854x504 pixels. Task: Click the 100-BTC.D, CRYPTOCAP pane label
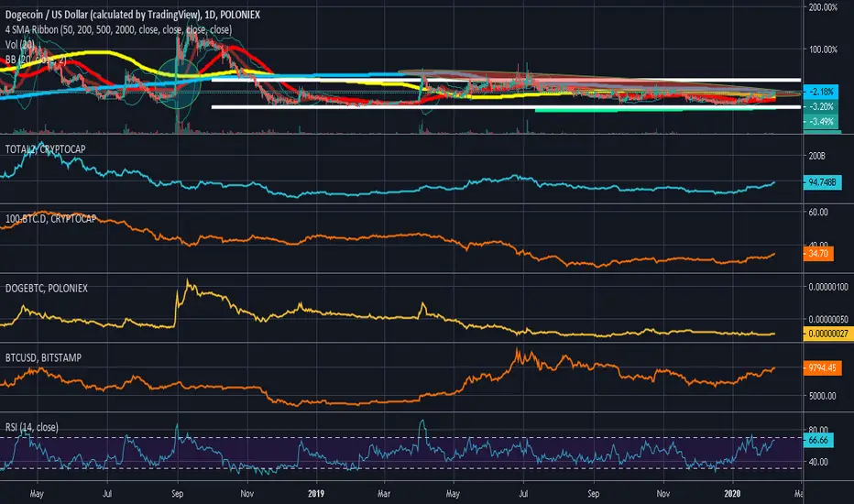50,218
